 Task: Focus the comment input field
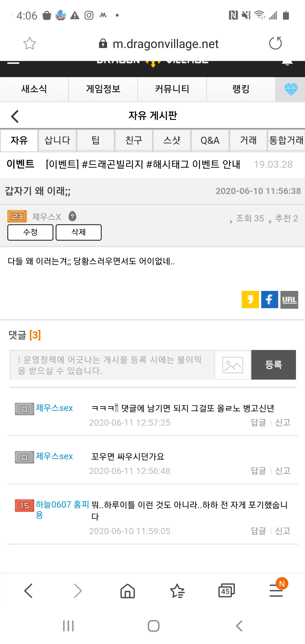112,365
